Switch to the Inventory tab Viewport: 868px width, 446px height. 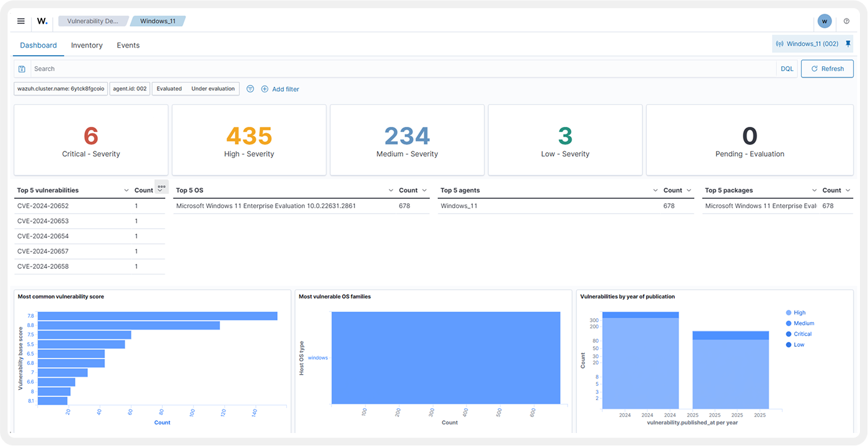click(87, 45)
